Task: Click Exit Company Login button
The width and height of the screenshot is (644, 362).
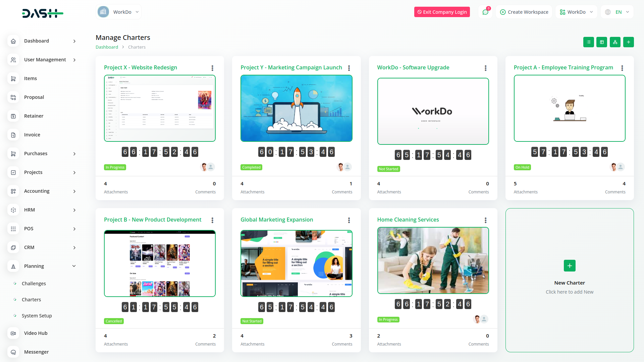Action: [x=442, y=12]
